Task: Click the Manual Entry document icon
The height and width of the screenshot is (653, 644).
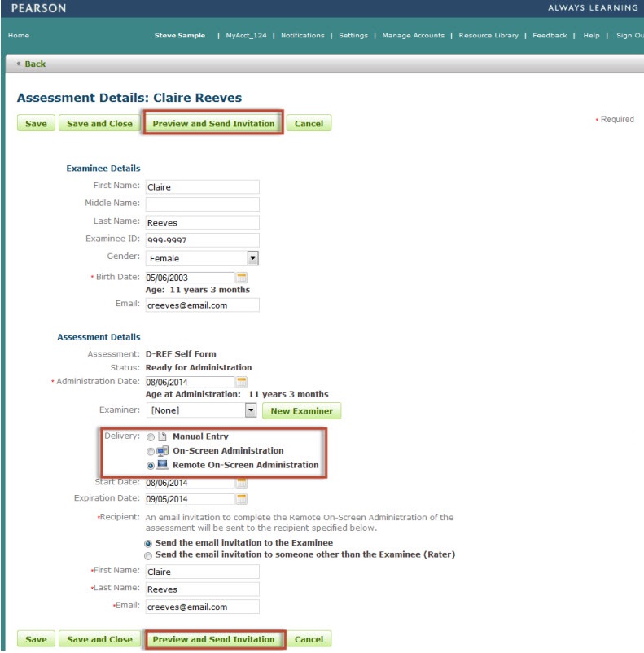Action: (162, 436)
